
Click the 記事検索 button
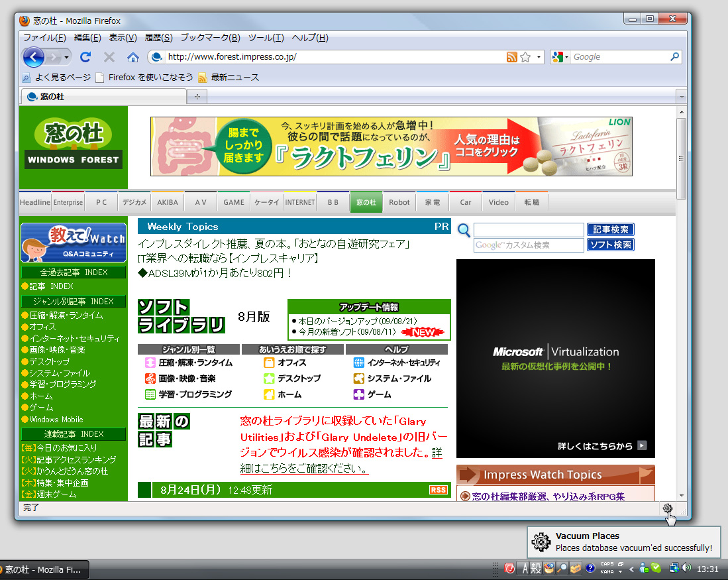coord(611,229)
